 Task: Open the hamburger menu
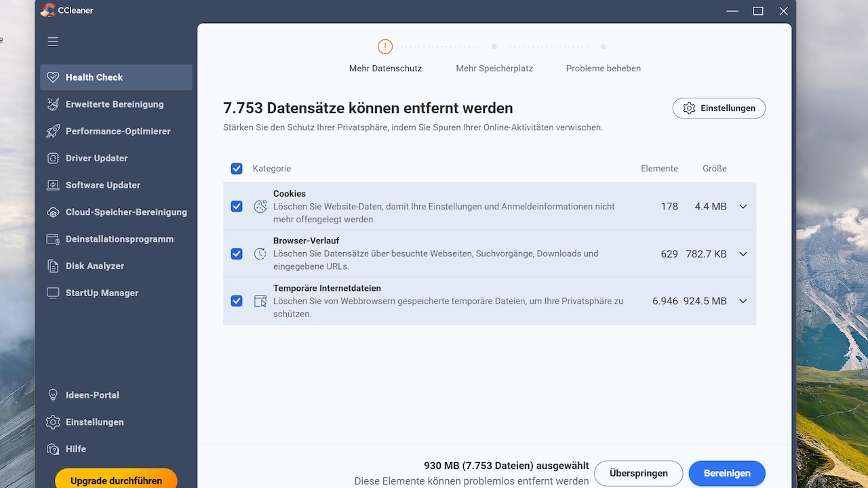[53, 41]
